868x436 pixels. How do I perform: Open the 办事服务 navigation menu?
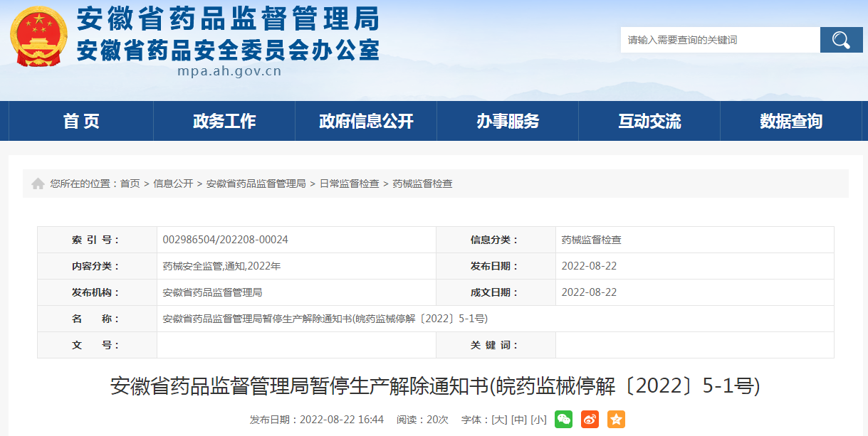tap(508, 121)
